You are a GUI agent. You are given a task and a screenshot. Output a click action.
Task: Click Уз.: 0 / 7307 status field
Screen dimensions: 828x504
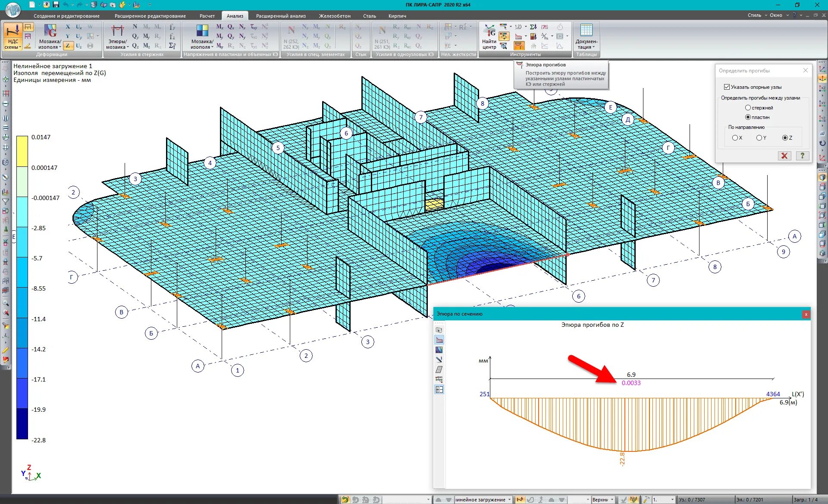(706, 500)
